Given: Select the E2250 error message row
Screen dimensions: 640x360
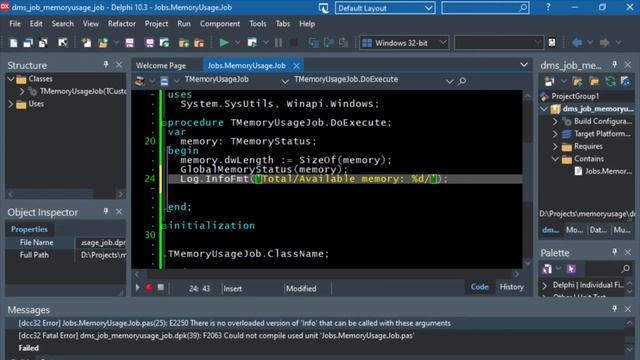Looking at the screenshot, I should 316,323.
